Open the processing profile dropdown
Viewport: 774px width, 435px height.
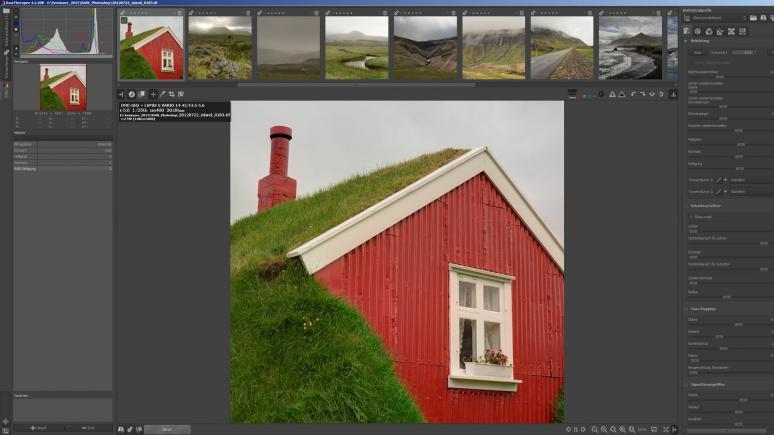point(719,18)
